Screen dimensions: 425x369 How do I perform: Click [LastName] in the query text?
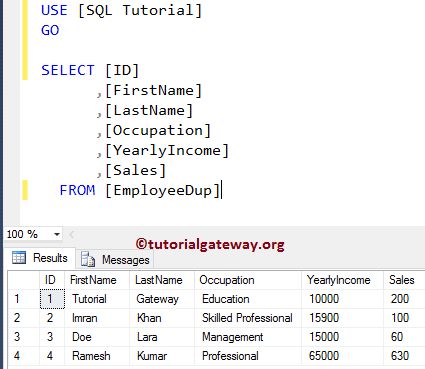[149, 111]
